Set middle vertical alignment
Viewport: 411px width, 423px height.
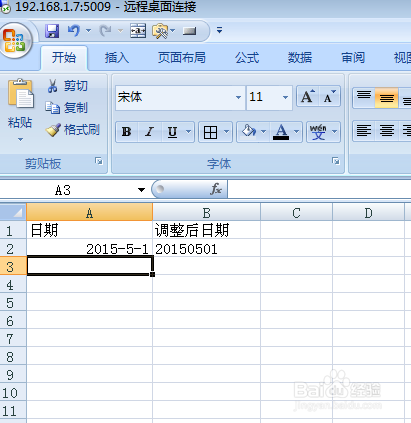click(387, 97)
